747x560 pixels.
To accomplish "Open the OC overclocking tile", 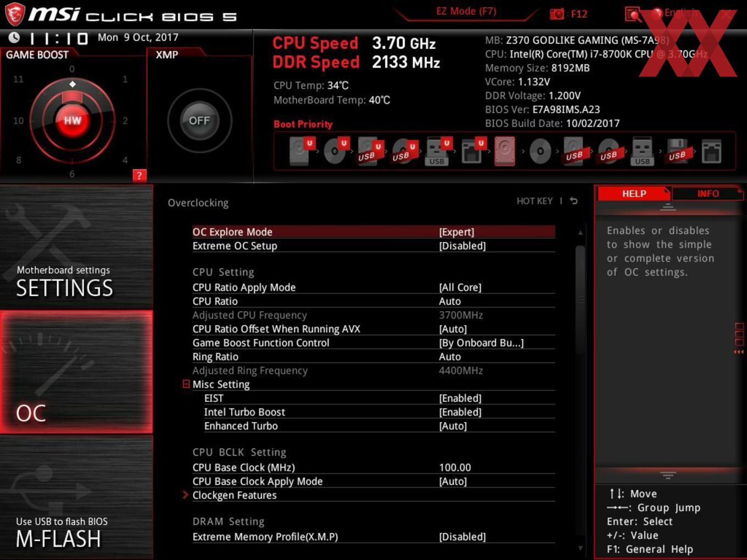I will [76, 372].
